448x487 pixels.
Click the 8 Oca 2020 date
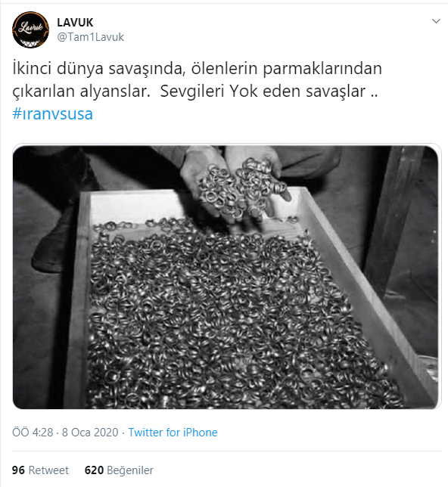click(90, 433)
